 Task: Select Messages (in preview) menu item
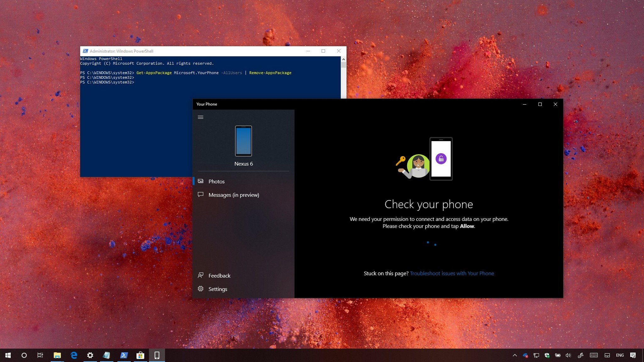click(x=234, y=195)
